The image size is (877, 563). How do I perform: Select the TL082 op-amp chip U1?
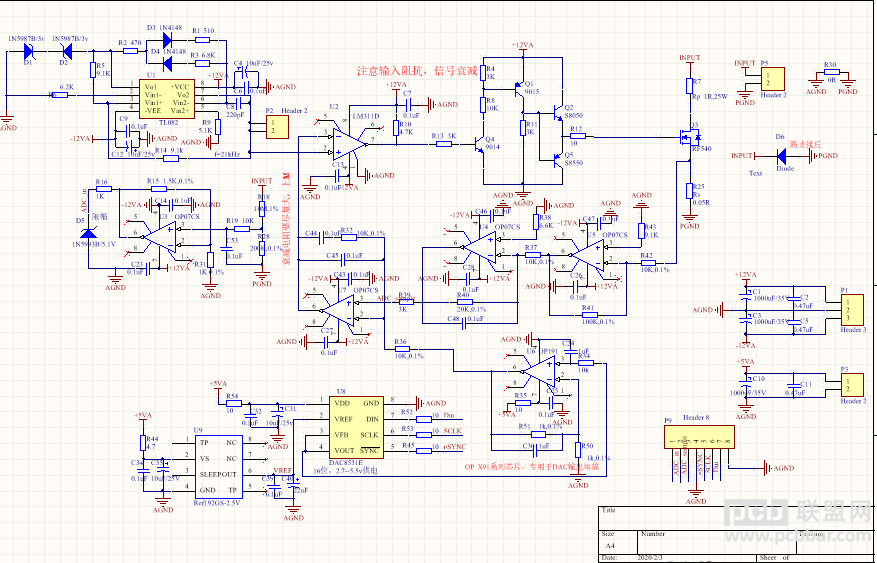coord(166,99)
